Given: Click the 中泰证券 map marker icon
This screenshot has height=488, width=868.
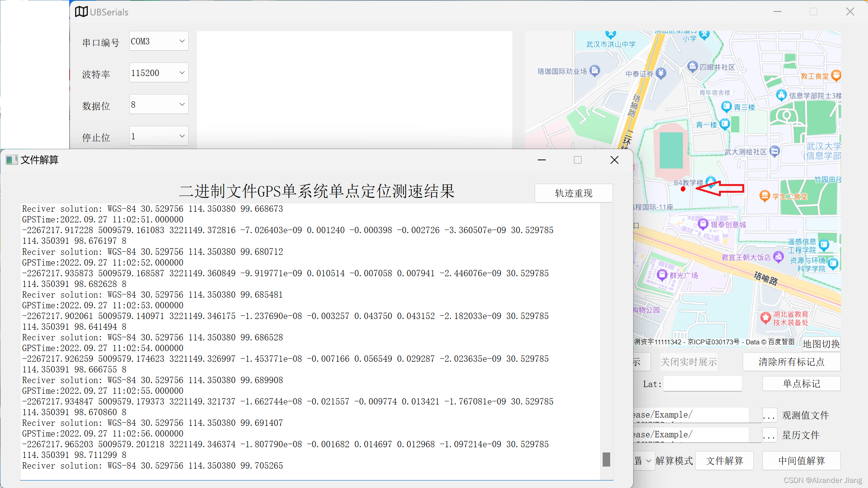Looking at the screenshot, I should pyautogui.click(x=661, y=73).
